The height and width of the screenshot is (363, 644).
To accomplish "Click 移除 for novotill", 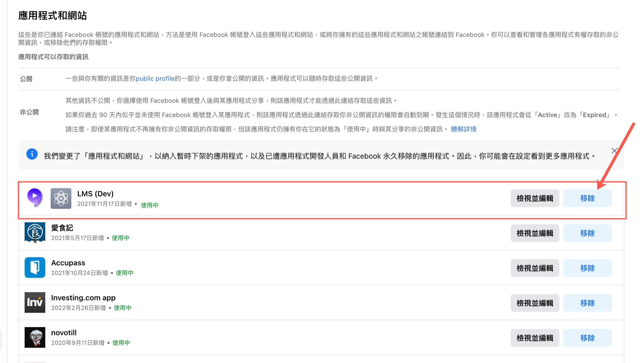I will click(x=587, y=338).
